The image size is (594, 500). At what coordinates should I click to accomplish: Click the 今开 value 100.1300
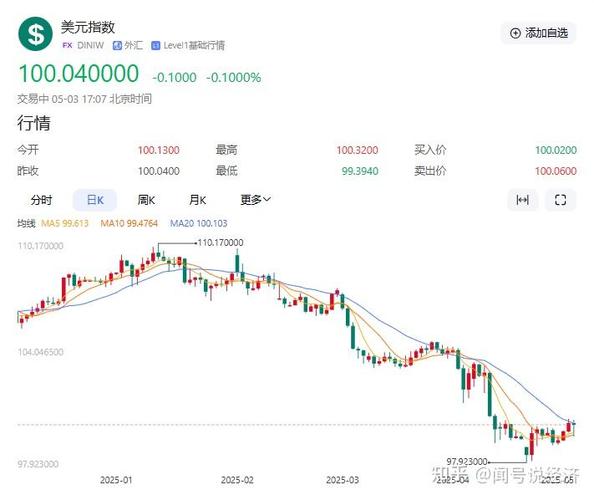point(158,150)
